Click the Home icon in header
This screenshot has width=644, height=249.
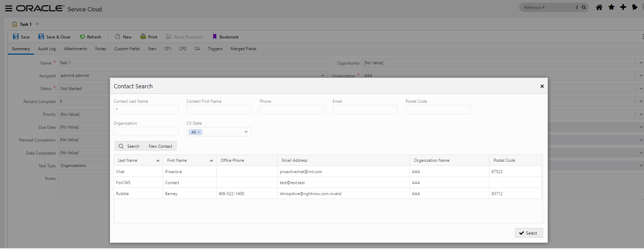599,7
